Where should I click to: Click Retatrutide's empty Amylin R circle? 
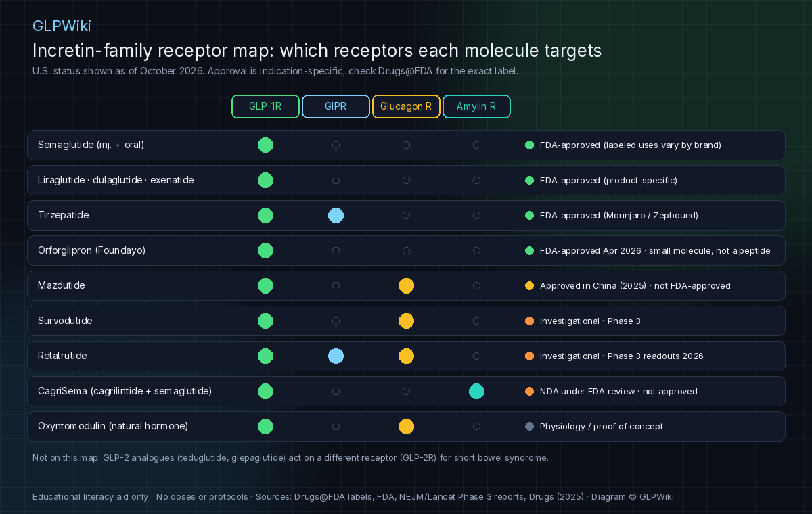(476, 356)
